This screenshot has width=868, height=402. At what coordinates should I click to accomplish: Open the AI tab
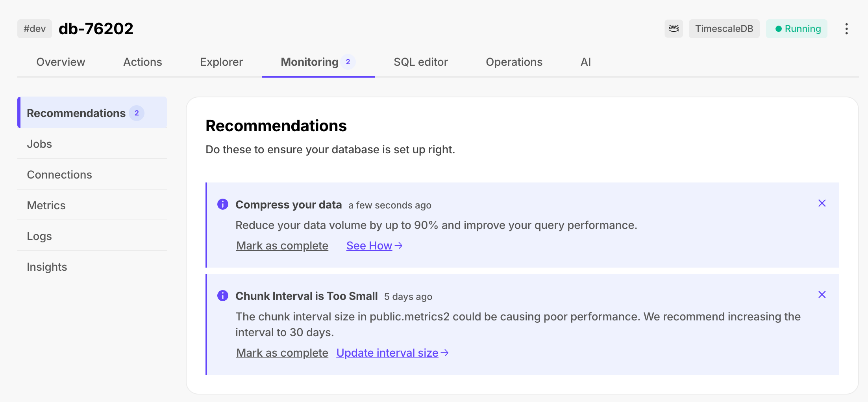point(585,62)
